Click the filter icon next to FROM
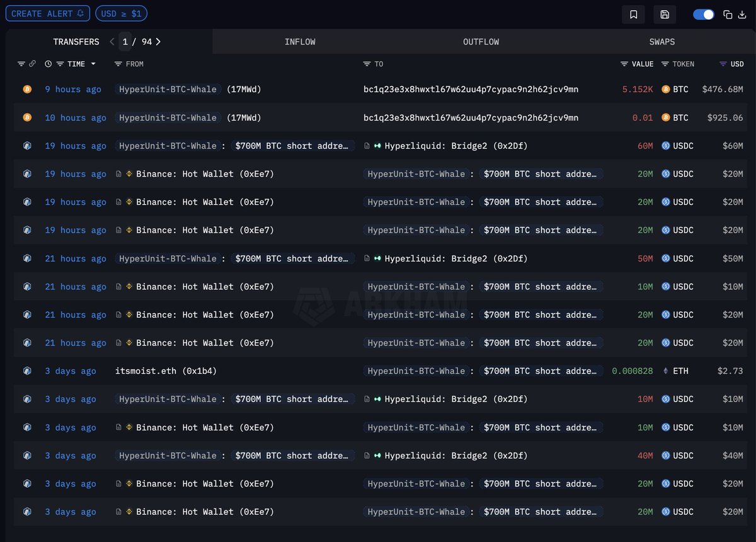This screenshot has width=756, height=542. click(x=118, y=64)
